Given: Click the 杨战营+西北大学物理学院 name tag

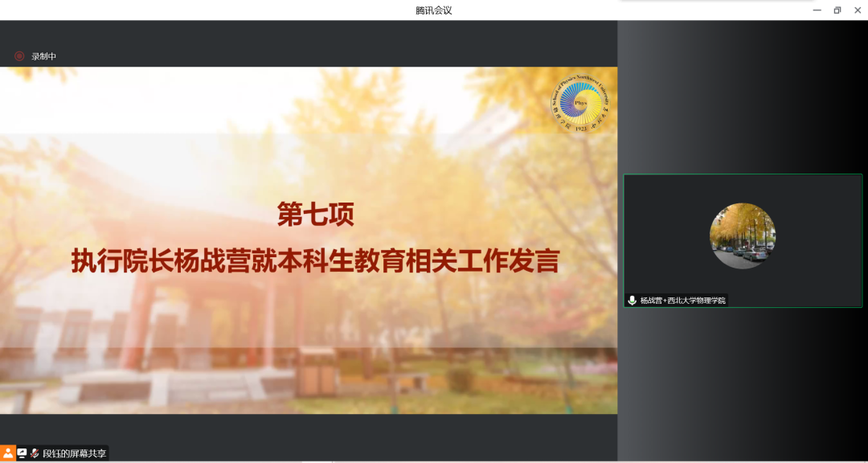Looking at the screenshot, I should [x=682, y=300].
